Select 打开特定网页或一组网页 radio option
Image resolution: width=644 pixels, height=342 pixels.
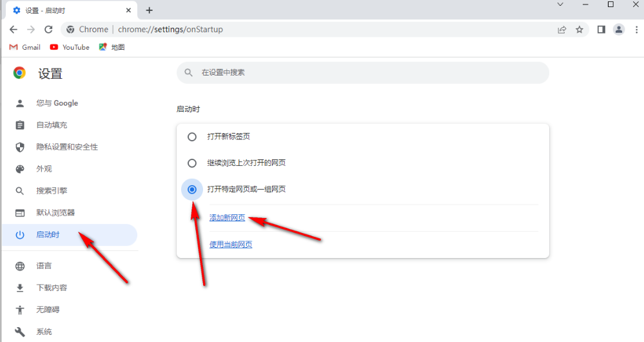coord(192,190)
